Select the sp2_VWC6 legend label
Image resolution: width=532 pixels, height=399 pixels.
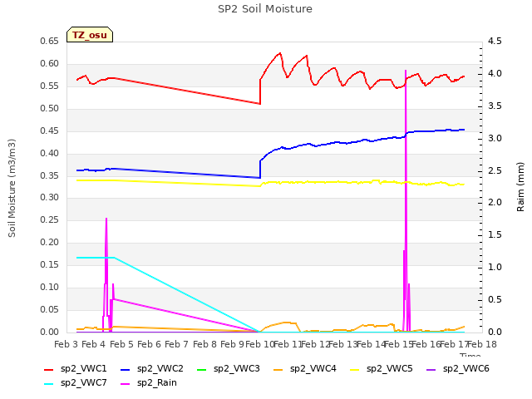point(465,369)
